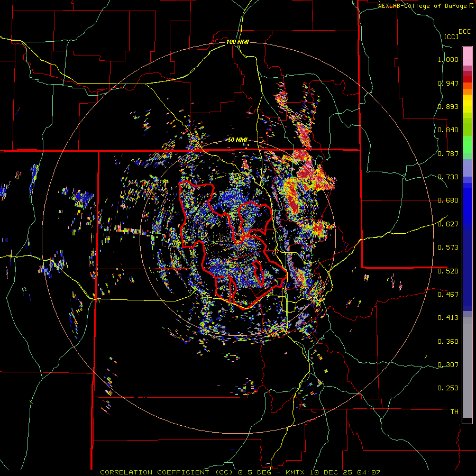Click the DCC label above the legend
Screen dimensions: 476x476
pos(464,32)
